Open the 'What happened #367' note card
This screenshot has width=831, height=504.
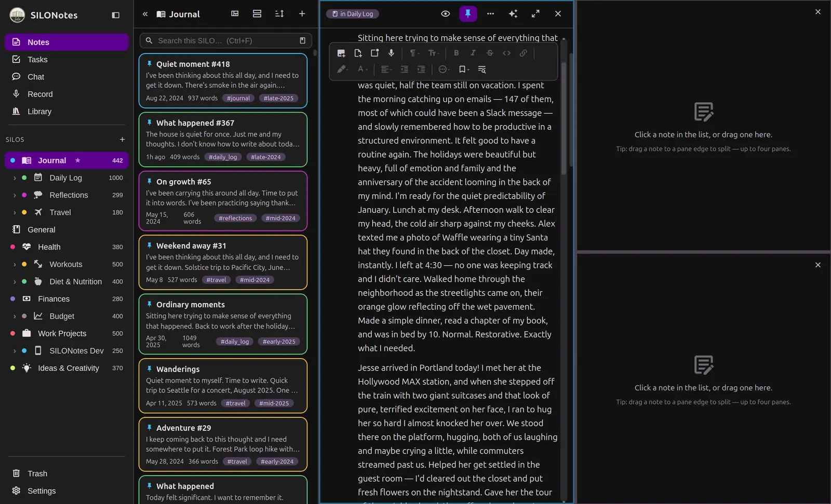click(223, 140)
